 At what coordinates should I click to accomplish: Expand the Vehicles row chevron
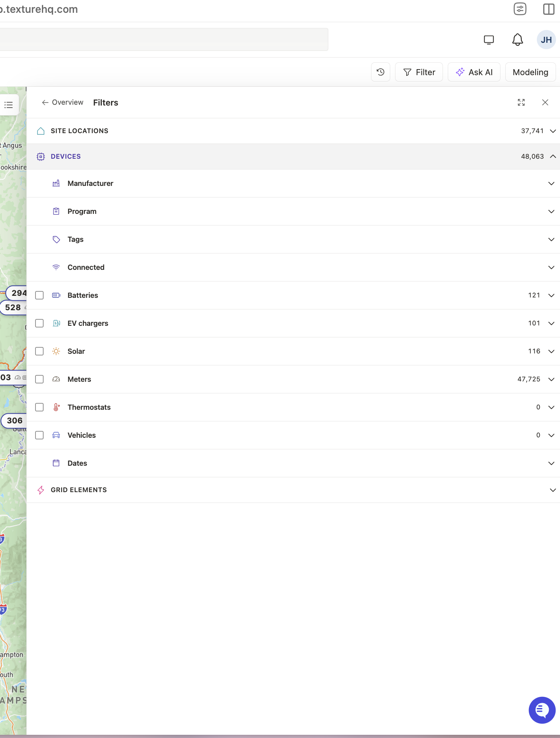click(x=551, y=435)
